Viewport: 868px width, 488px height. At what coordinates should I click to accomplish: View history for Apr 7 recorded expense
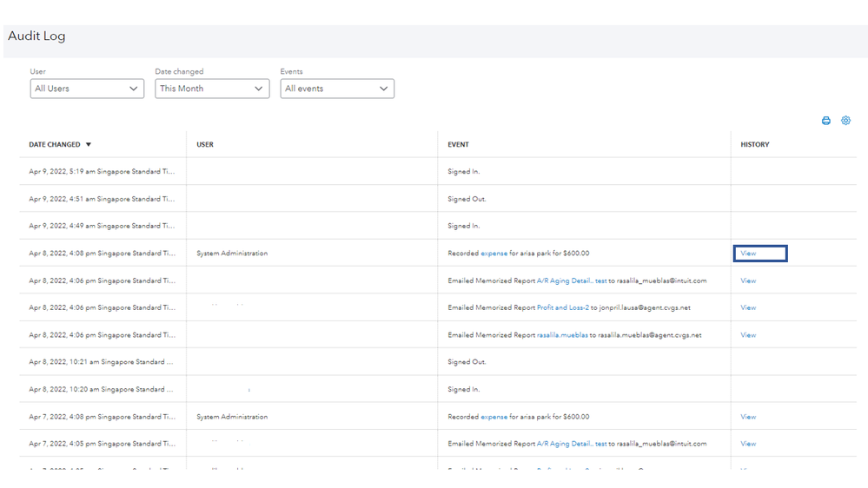coord(748,417)
